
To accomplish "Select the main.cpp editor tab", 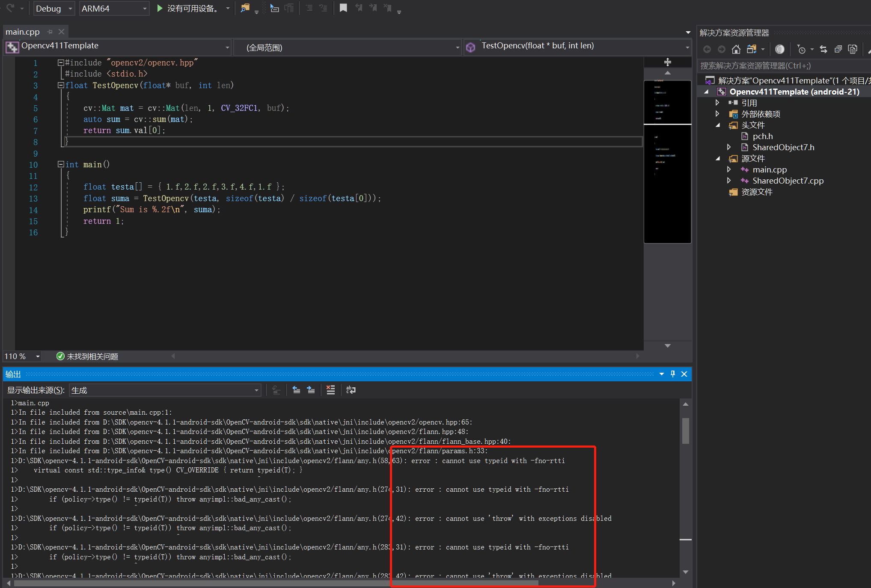I will coord(23,32).
